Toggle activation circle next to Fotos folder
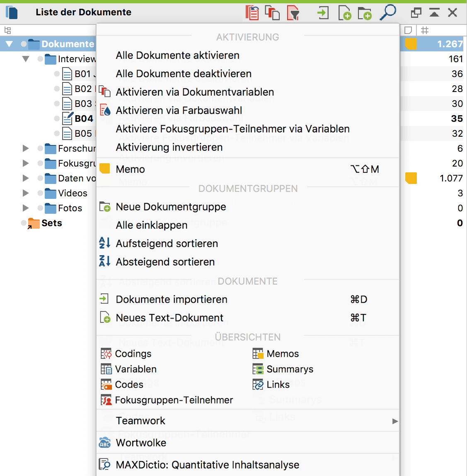The width and height of the screenshot is (467, 476). 40,208
